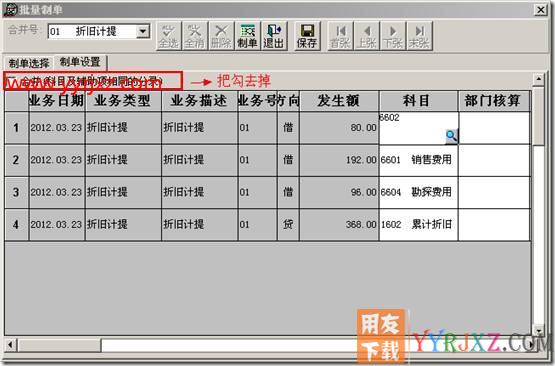Uncheck the 合并 same-subject entries checkbox
555x366 pixels.
click(x=11, y=80)
